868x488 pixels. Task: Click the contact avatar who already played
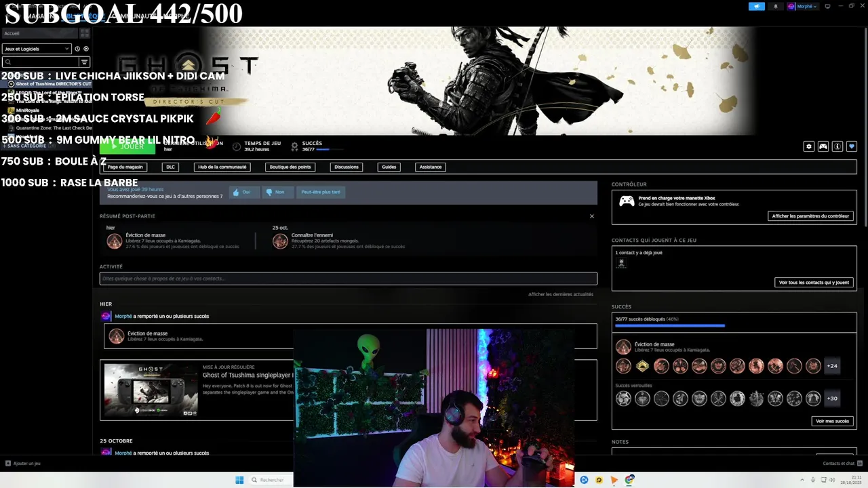[621, 263]
